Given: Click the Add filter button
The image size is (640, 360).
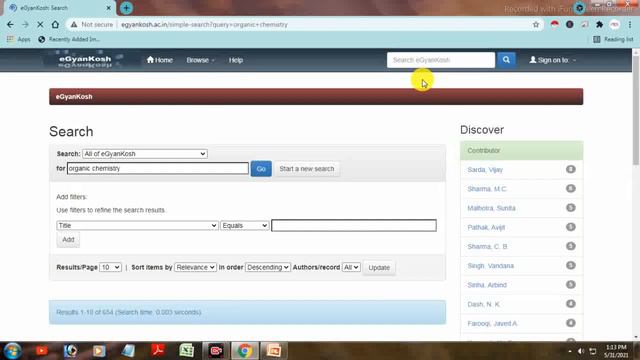Looking at the screenshot, I should click(68, 240).
